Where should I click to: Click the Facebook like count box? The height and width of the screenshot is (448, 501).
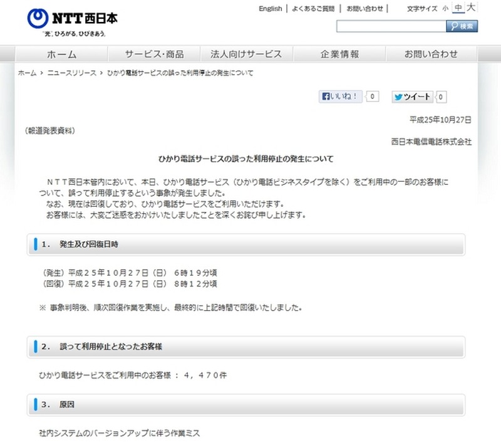373,96
